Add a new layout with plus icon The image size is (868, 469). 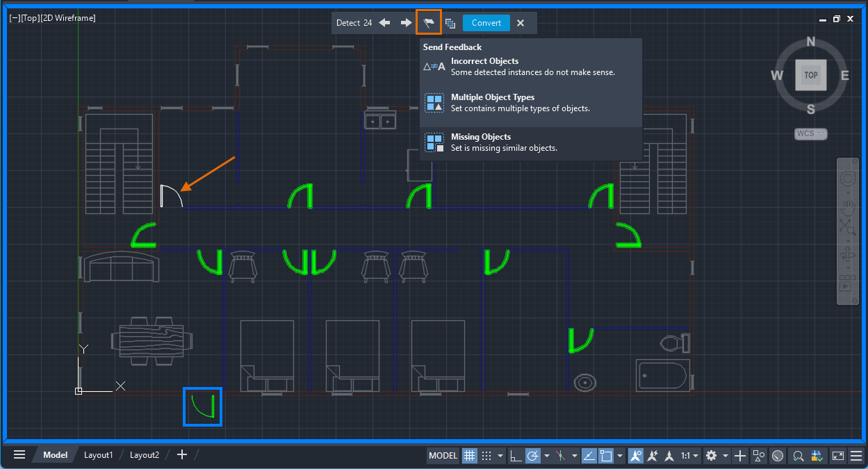(x=182, y=455)
